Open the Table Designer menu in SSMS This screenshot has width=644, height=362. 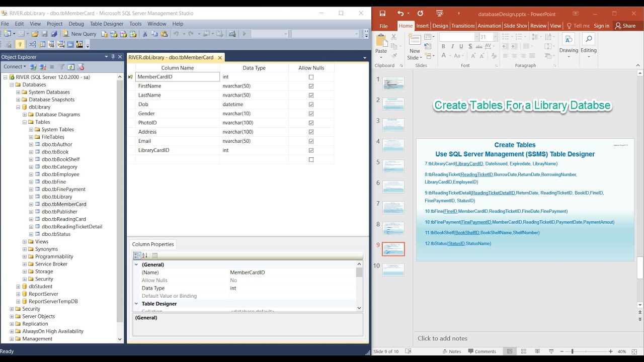tap(107, 24)
